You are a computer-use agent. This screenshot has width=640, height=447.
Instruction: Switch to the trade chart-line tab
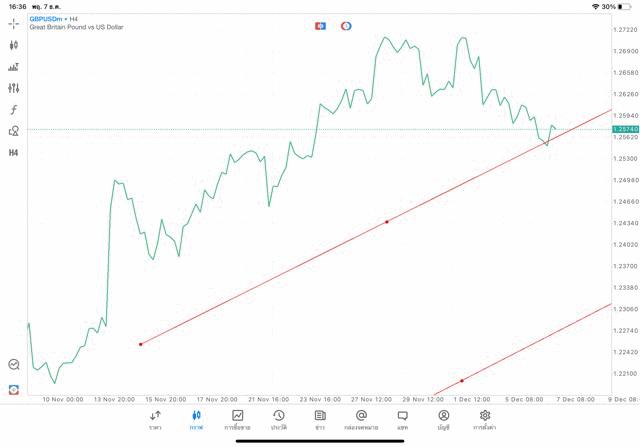pyautogui.click(x=238, y=419)
